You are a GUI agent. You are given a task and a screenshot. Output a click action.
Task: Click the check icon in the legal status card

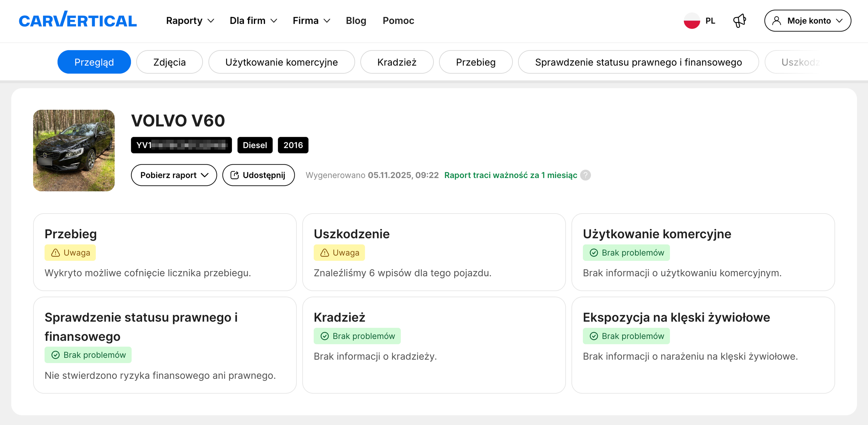[x=56, y=355]
